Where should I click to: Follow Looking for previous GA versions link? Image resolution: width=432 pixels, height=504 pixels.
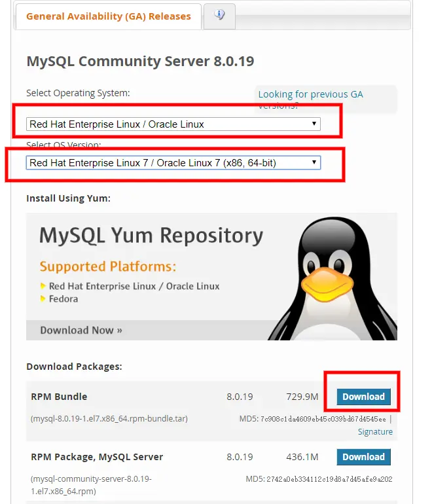[x=310, y=99]
